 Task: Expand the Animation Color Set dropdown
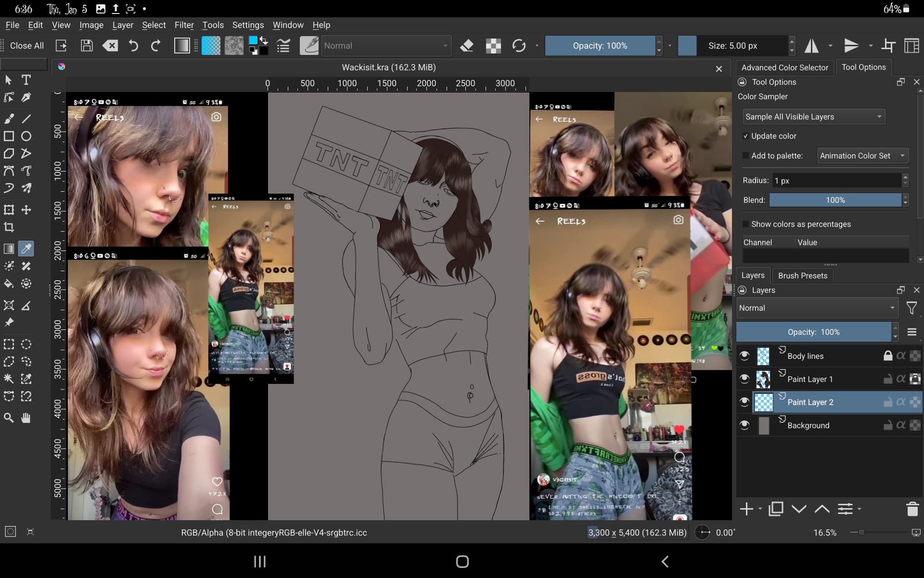[x=862, y=156]
